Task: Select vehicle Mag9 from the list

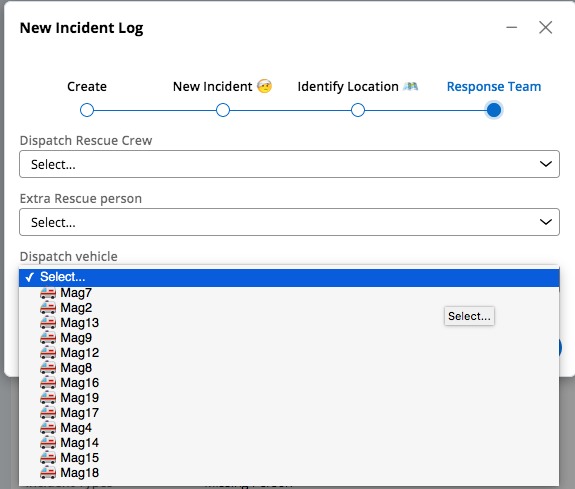Action: pos(289,338)
